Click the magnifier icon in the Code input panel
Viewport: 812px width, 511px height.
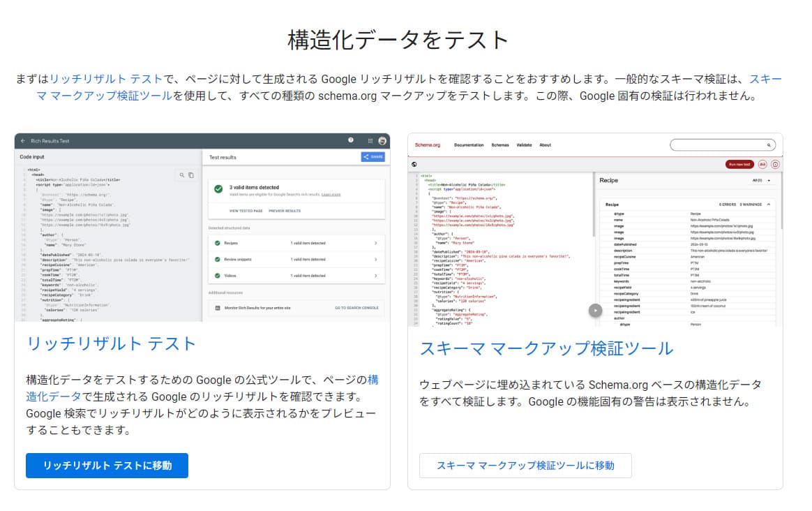[182, 175]
